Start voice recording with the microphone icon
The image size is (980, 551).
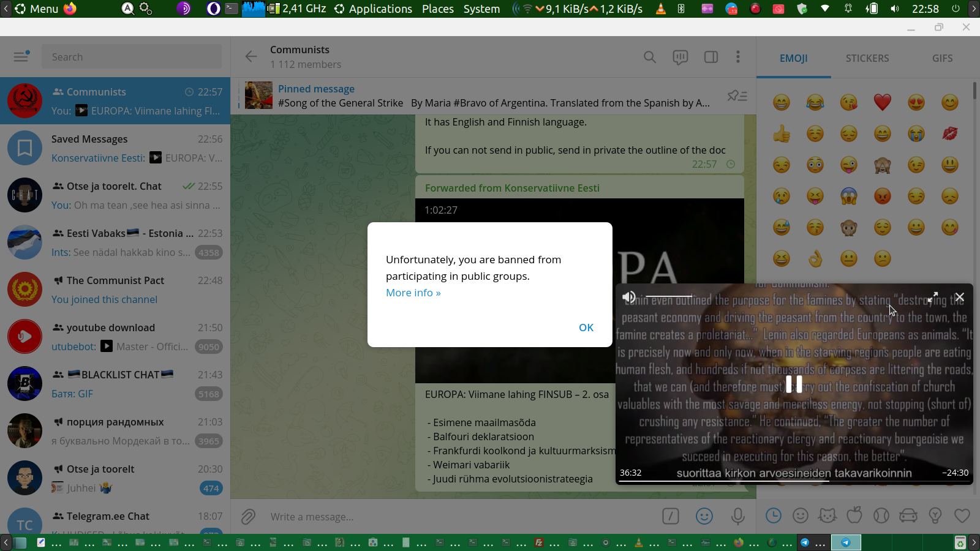(738, 517)
